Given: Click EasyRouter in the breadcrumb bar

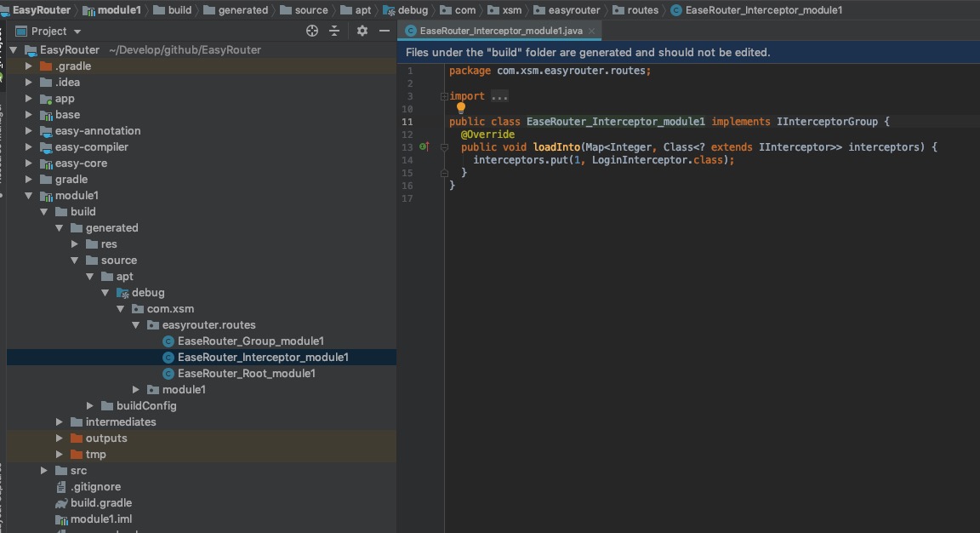Looking at the screenshot, I should (x=41, y=10).
